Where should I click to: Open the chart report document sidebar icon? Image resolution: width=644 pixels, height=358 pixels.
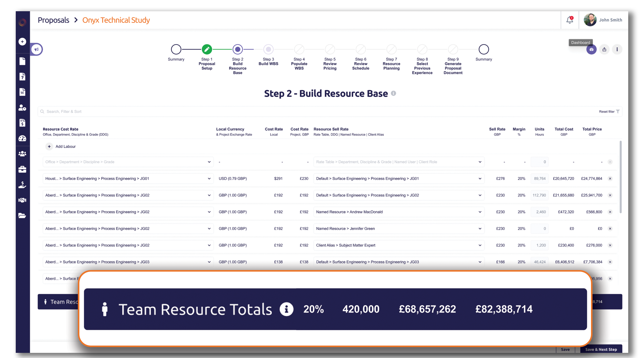(22, 92)
